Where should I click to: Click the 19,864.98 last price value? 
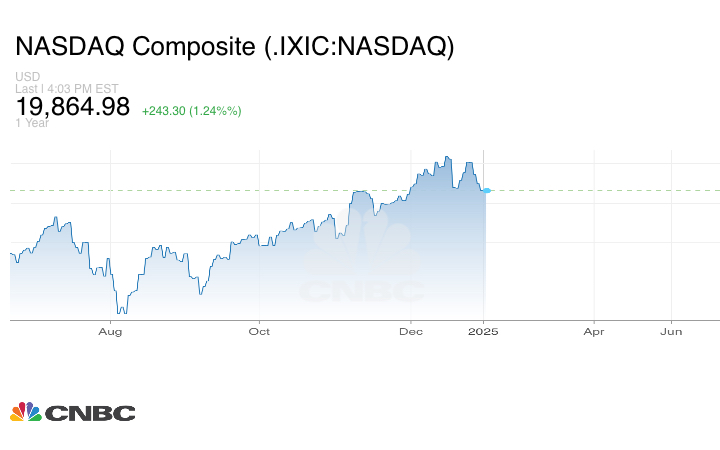(72, 108)
